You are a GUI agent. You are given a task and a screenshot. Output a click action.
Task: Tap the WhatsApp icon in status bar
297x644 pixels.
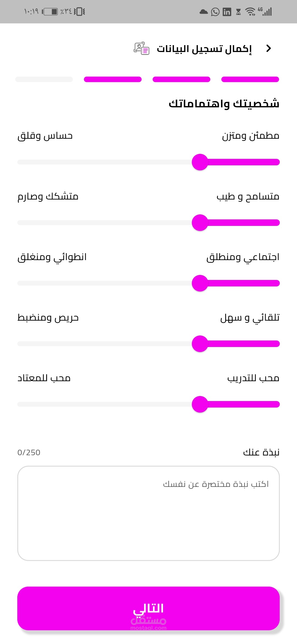coord(215,12)
